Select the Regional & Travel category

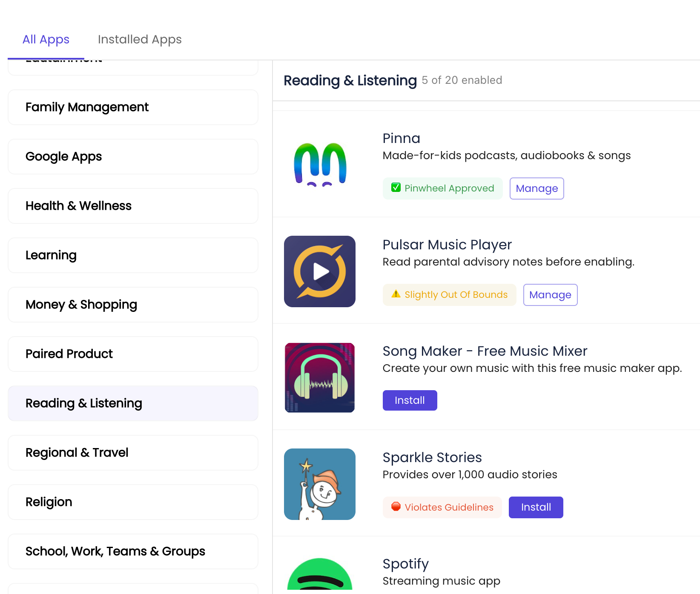[133, 453]
